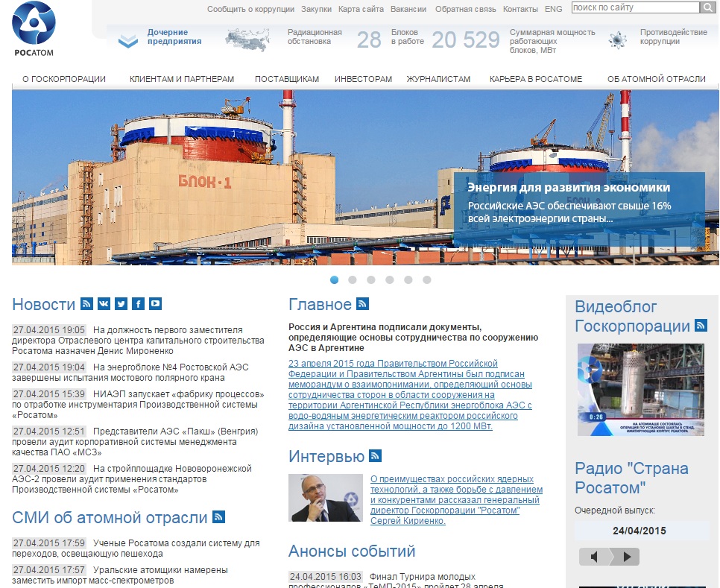Open the Russia map radiation icon
The image size is (720, 588).
click(x=247, y=39)
